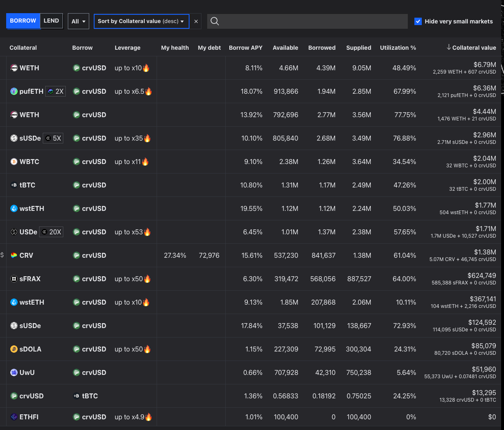Image resolution: width=504 pixels, height=430 pixels.
Task: Click sUSDe token icon in 17.84% row
Action: coord(14,326)
